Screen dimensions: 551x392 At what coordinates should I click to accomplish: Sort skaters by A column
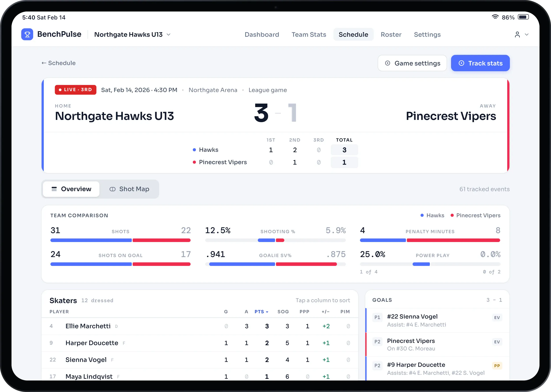tap(246, 312)
